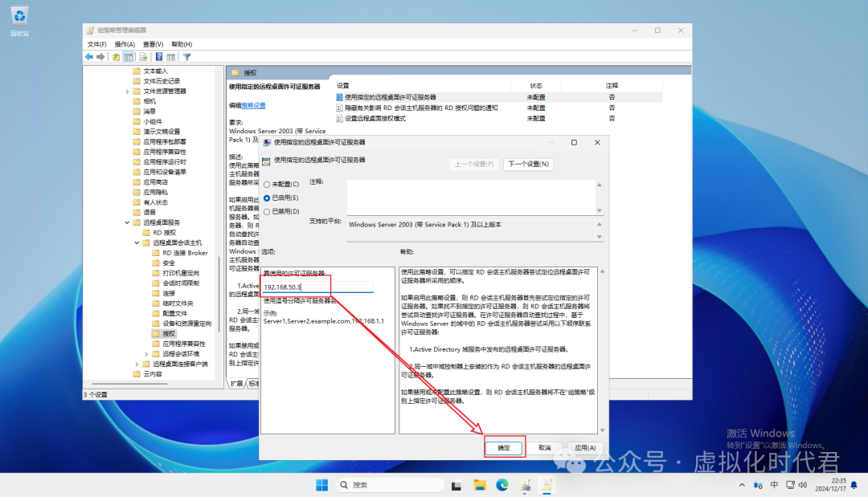Select the 已禁用(D) radio option
Image resolution: width=868 pixels, height=497 pixels.
point(268,211)
